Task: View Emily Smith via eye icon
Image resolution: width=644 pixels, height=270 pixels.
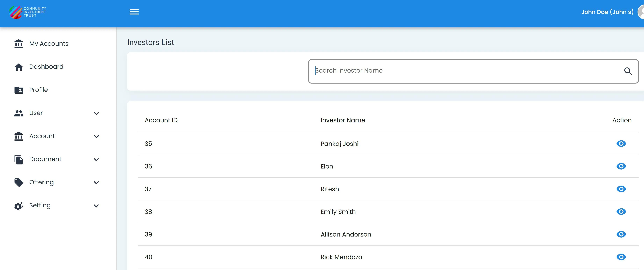Action: 621,212
